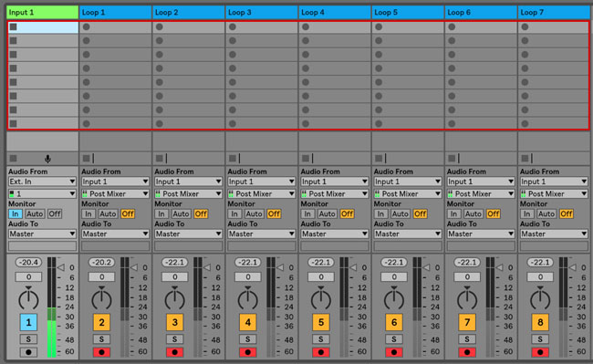Click the Loop 1 track clip stop square
The image size is (593, 364).
[87, 159]
